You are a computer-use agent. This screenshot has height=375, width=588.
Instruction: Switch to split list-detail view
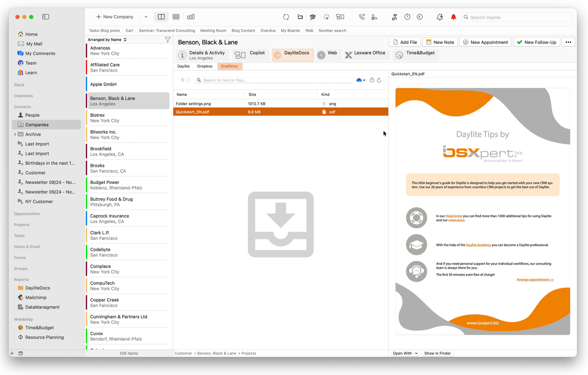[161, 17]
